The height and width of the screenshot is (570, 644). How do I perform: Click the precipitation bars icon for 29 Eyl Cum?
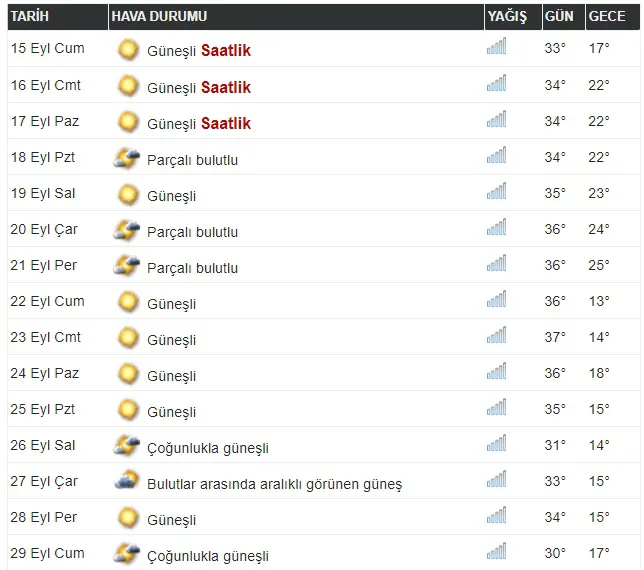point(496,554)
